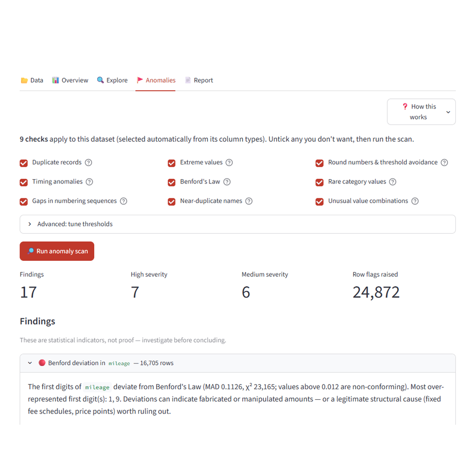Show help for Unusual value combinations
The width and height of the screenshot is (476, 476).
tap(415, 201)
